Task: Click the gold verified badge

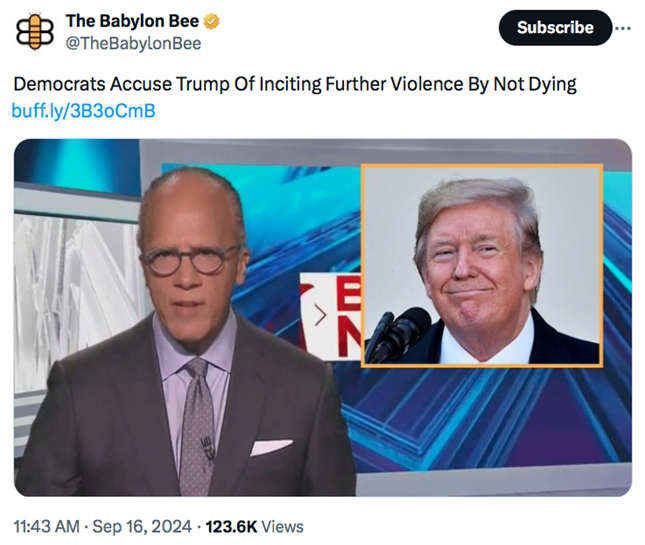Action: coord(212,21)
